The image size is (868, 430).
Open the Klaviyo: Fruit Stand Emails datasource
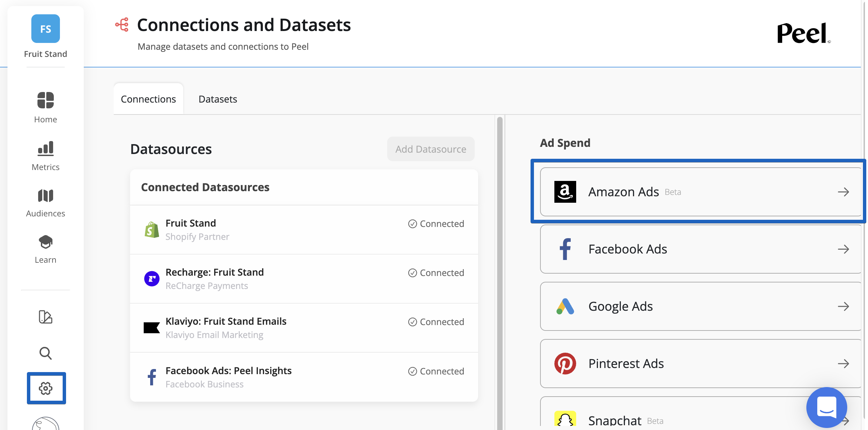tap(303, 328)
